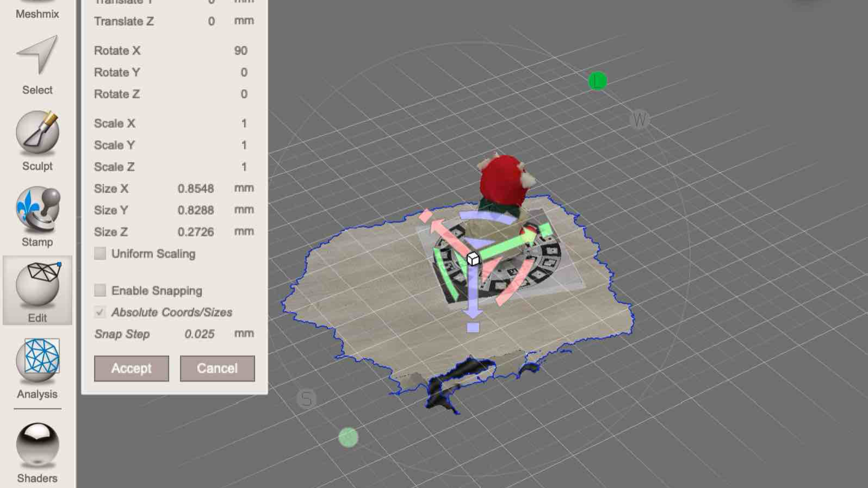
Task: Enable Snapping for transforms
Action: [x=99, y=291]
